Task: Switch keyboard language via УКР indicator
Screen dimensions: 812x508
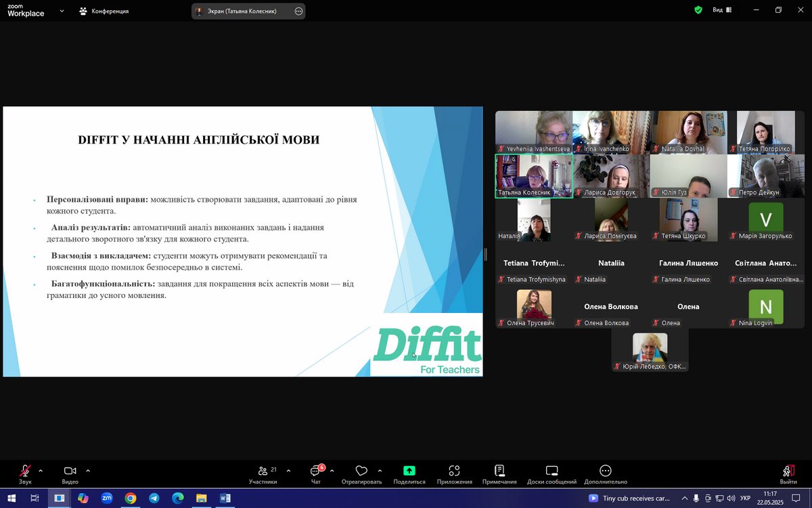Action: (745, 499)
